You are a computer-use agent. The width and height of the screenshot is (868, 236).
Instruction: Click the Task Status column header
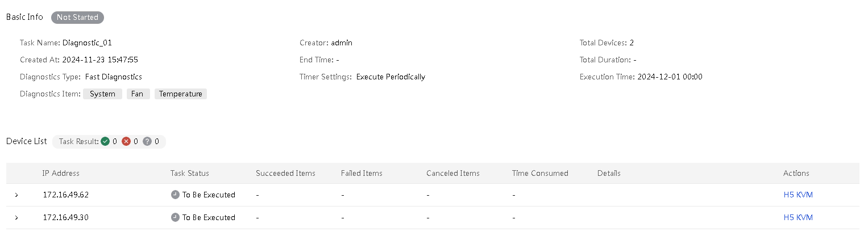190,173
